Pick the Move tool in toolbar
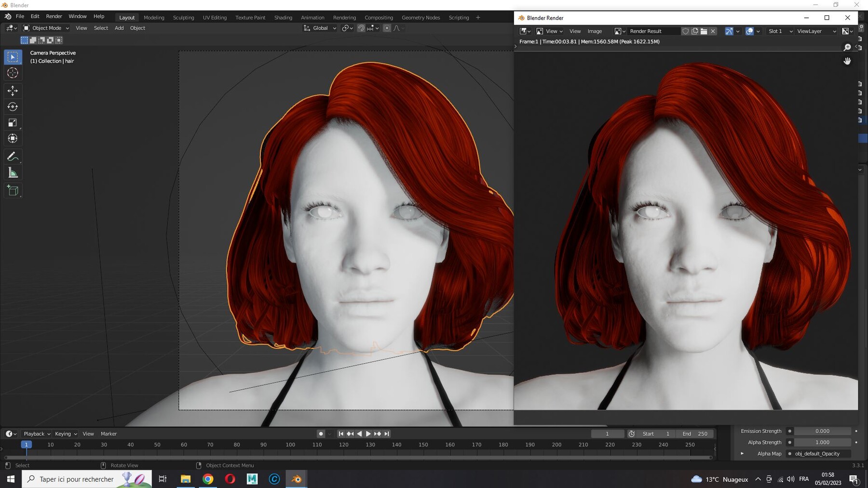Viewport: 868px width, 488px height. (x=13, y=91)
